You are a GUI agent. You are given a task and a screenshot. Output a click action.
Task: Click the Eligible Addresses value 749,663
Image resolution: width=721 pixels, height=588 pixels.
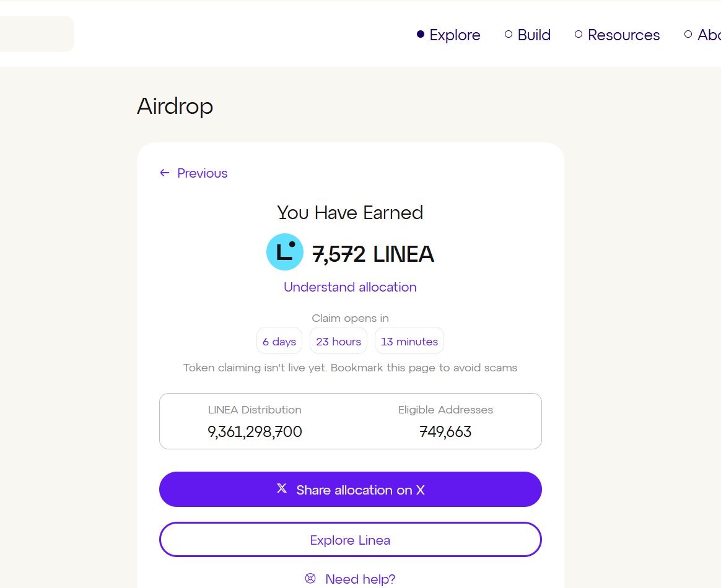click(445, 431)
